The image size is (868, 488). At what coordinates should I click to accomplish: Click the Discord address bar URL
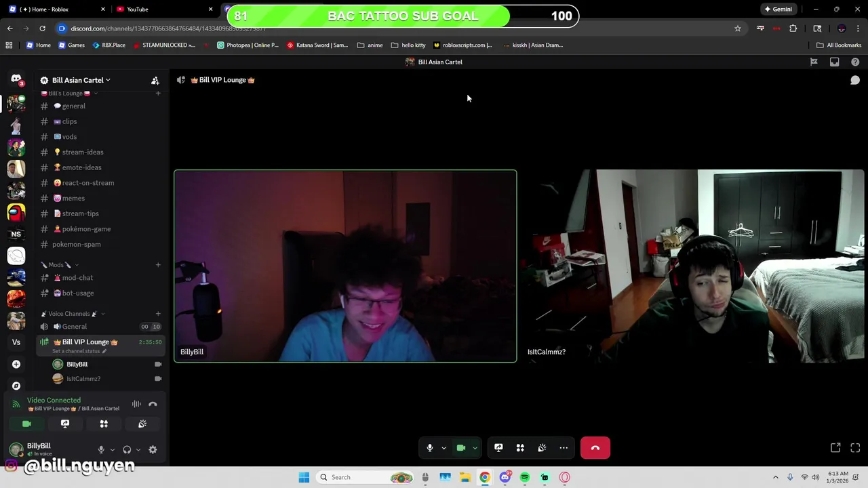tap(168, 28)
